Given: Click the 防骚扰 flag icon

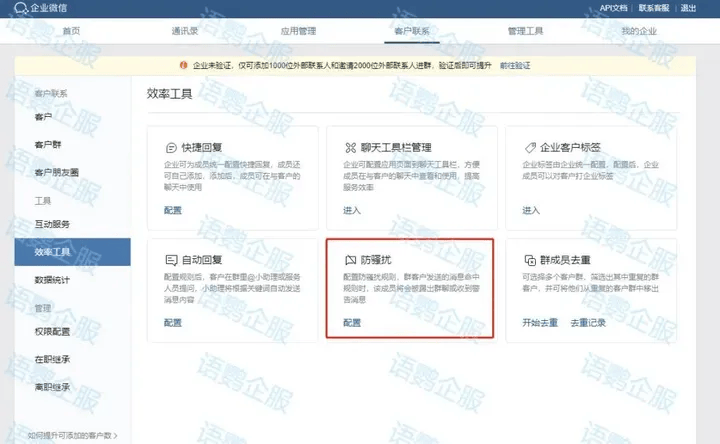Looking at the screenshot, I should click(x=350, y=258).
